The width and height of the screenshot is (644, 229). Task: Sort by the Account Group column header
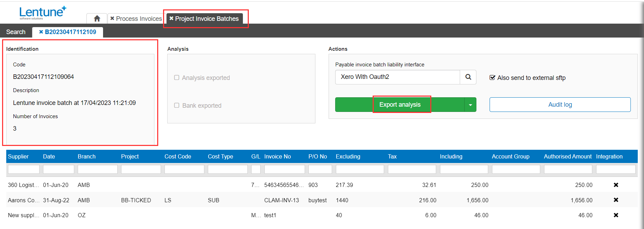[x=510, y=156]
